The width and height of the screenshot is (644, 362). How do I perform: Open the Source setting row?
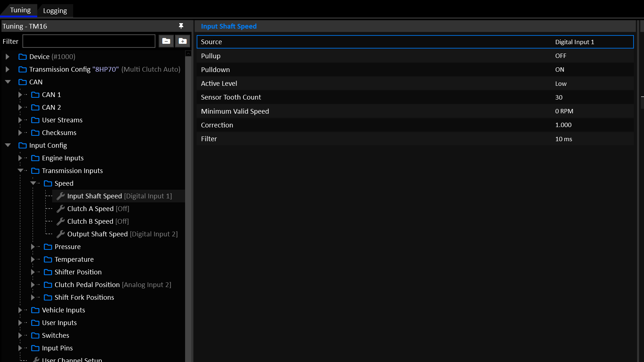(x=415, y=42)
